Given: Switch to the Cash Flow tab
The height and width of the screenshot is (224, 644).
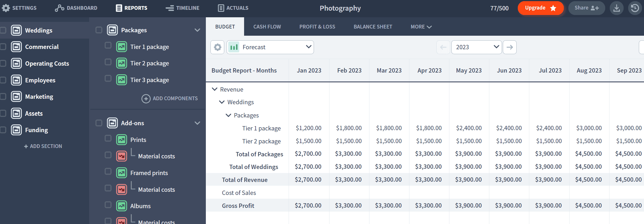Looking at the screenshot, I should [x=267, y=26].
